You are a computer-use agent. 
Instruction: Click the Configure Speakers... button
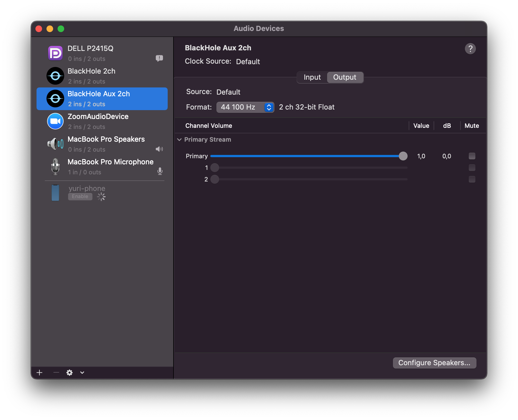point(434,363)
